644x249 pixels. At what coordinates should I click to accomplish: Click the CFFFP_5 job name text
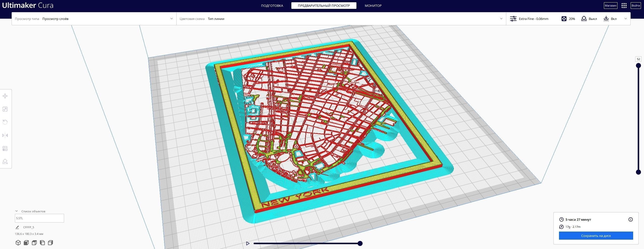[29, 227]
